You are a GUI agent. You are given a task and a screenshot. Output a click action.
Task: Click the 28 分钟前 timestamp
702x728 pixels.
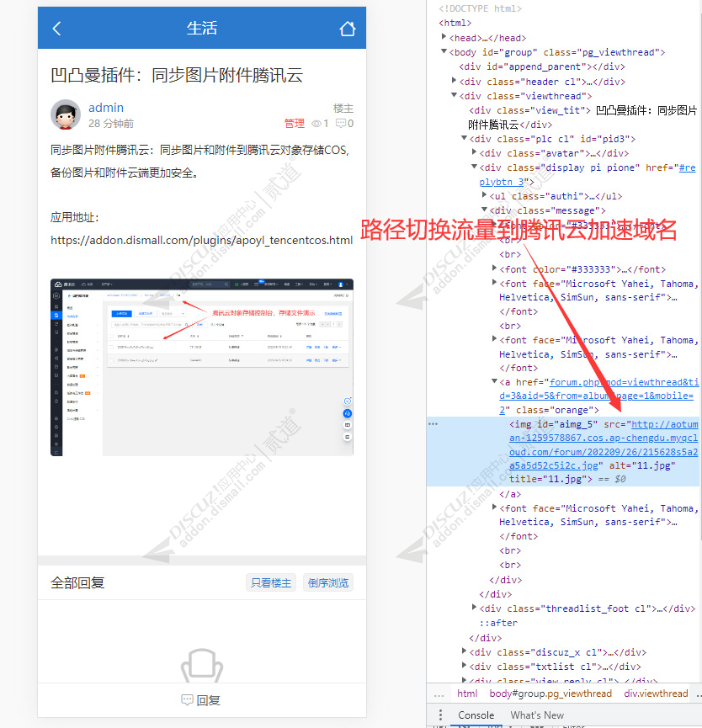click(x=111, y=124)
